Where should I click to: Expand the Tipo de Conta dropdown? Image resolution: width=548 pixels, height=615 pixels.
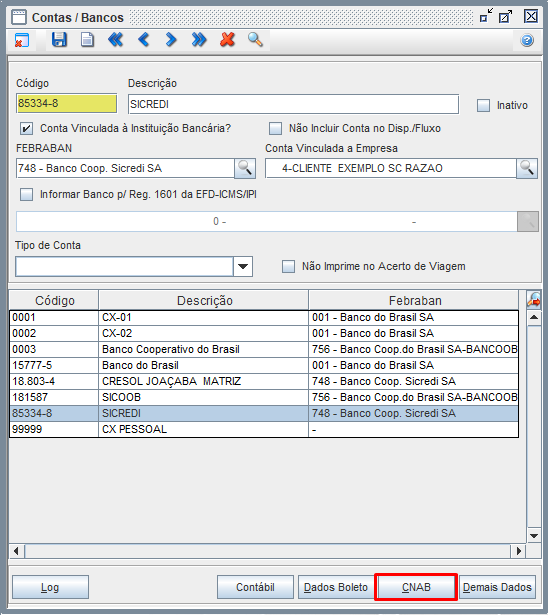pyautogui.click(x=243, y=267)
